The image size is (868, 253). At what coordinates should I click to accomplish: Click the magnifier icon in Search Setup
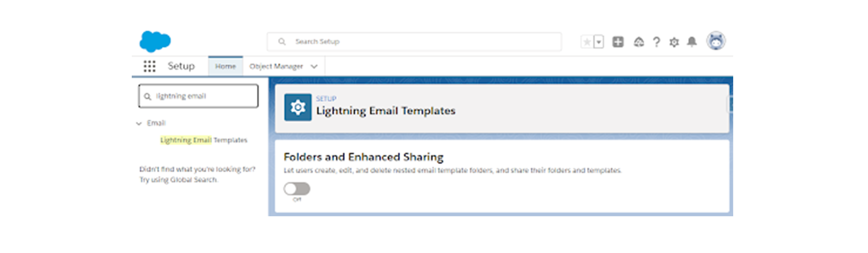282,41
